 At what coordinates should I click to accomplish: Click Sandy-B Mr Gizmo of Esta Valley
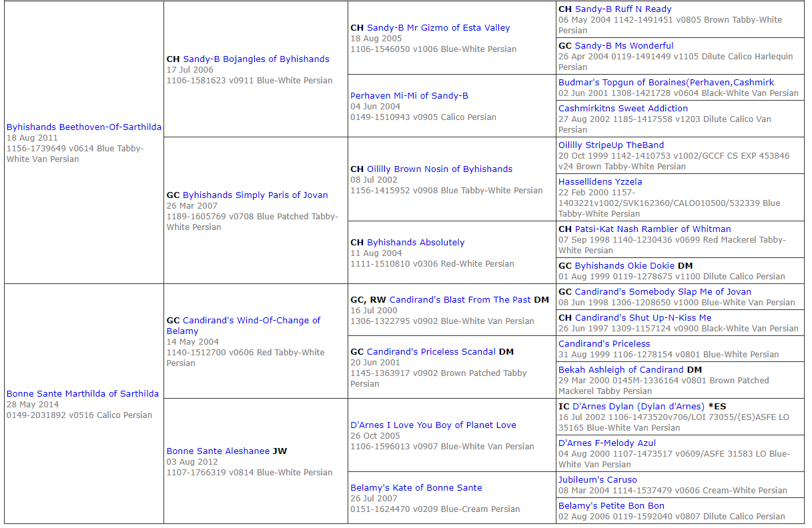coord(438,28)
